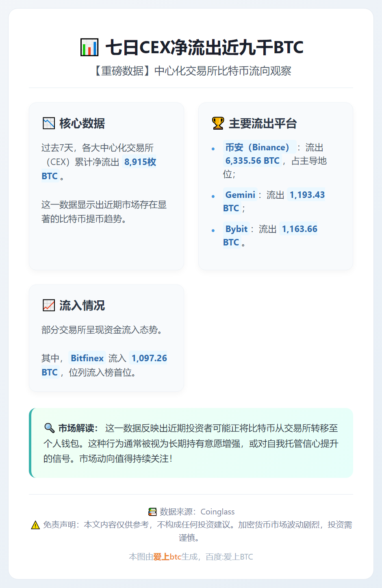Click the 主要流出平台 card heading
Image resolution: width=382 pixels, height=588 pixels.
[x=263, y=123]
